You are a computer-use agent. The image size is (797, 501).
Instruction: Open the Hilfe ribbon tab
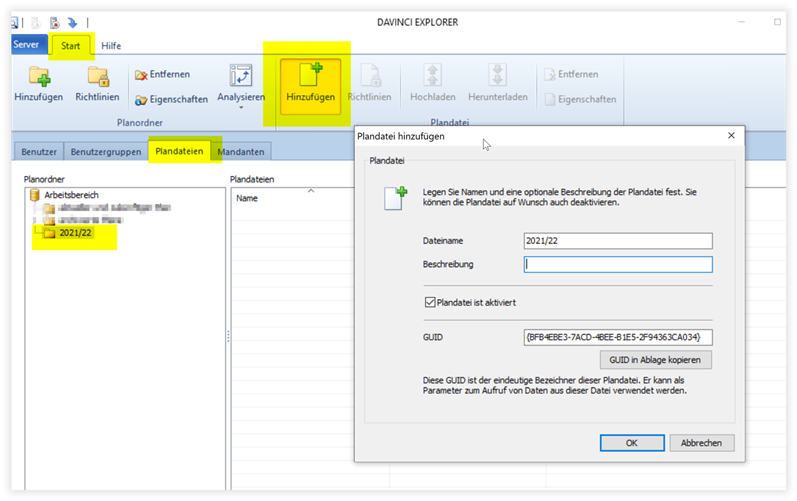click(x=111, y=45)
